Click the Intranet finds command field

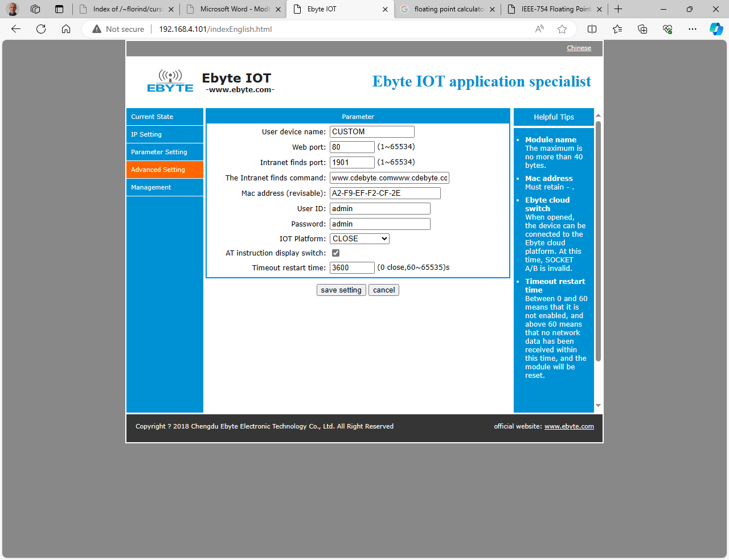click(390, 178)
